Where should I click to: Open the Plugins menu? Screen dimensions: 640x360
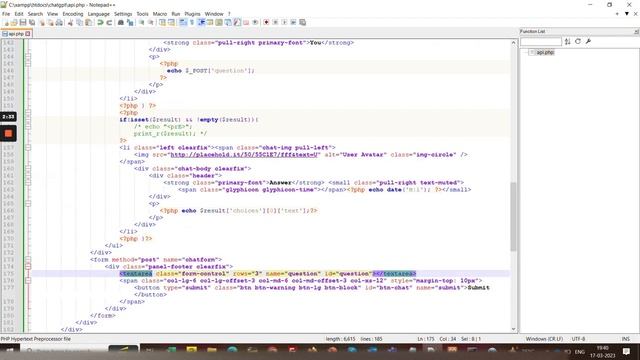click(x=192, y=14)
